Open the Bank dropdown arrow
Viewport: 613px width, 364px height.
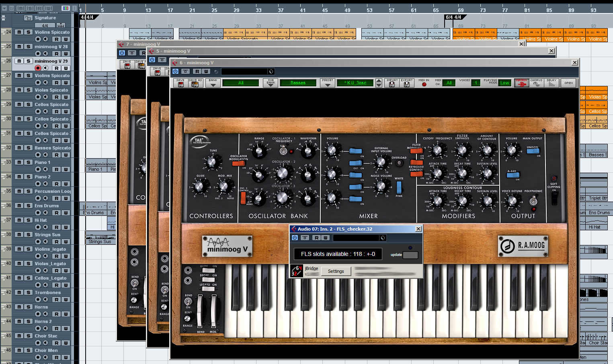click(x=213, y=83)
